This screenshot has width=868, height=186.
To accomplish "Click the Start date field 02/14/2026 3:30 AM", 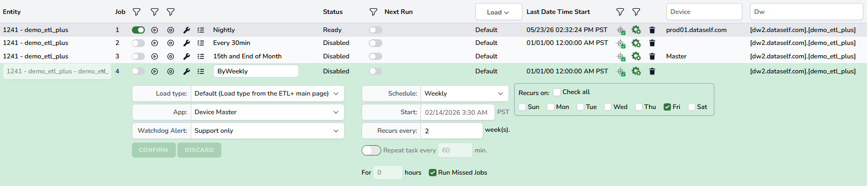I will [458, 112].
